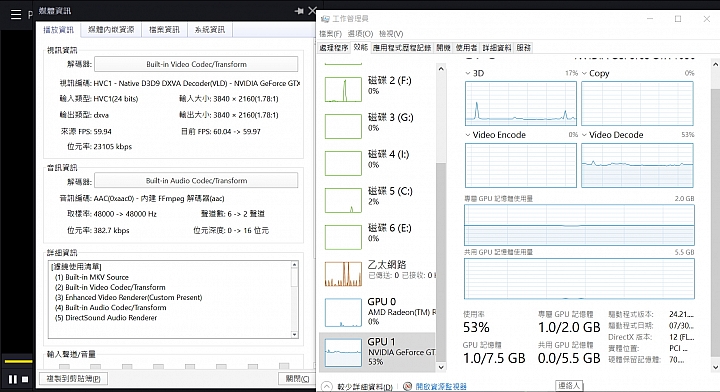Image resolution: width=720 pixels, height=392 pixels.
Task: Click the 複製到剪貼簿 button
Action: 73,379
